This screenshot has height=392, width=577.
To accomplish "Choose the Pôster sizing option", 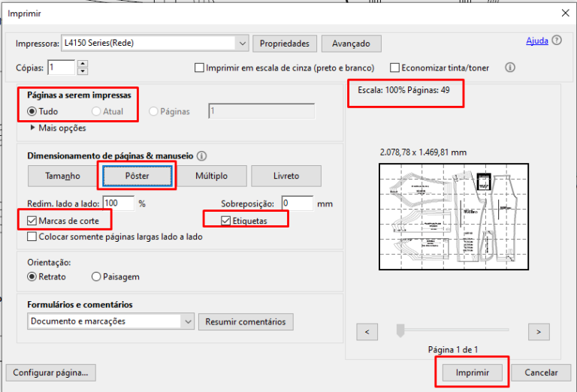I will [137, 176].
